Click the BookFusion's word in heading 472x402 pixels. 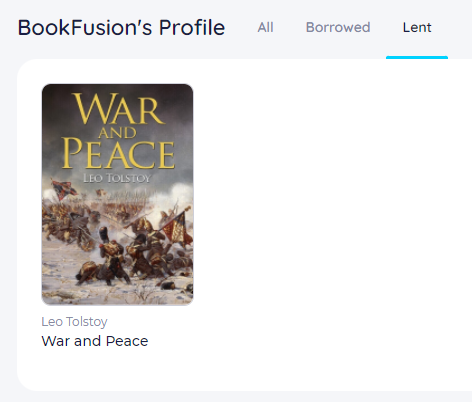[85, 27]
